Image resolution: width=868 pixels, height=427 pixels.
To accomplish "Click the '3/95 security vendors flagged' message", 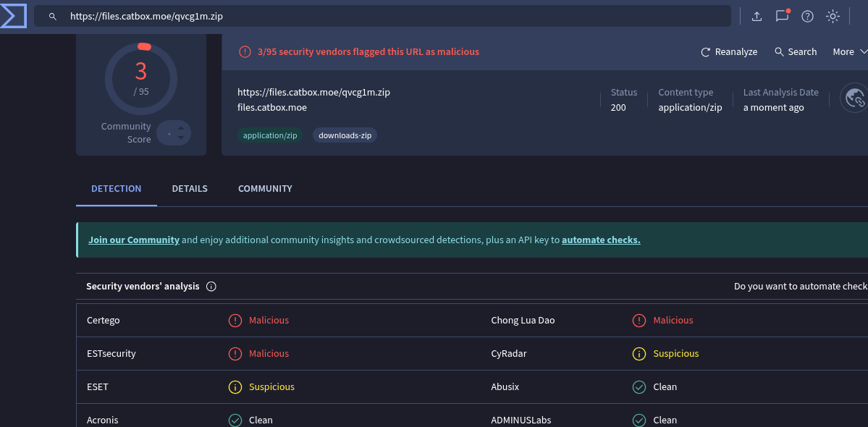I will (368, 51).
